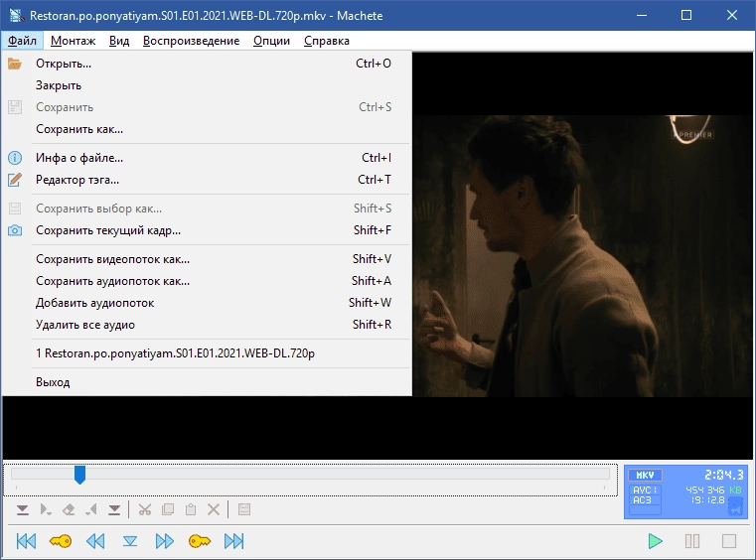Set selection end marker button
This screenshot has width=756, height=560.
click(114, 509)
